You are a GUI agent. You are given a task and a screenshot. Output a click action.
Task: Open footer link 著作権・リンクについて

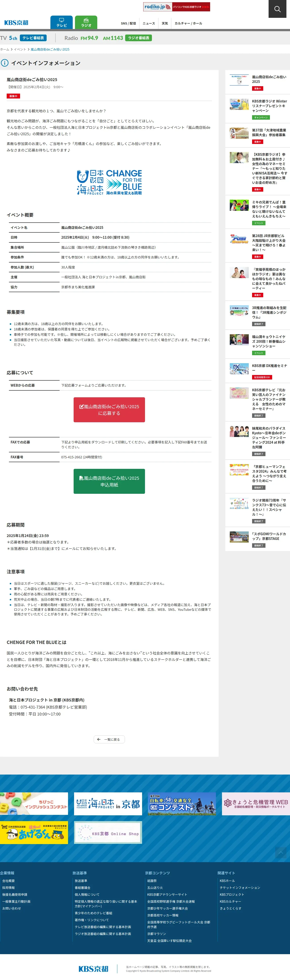(91, 920)
